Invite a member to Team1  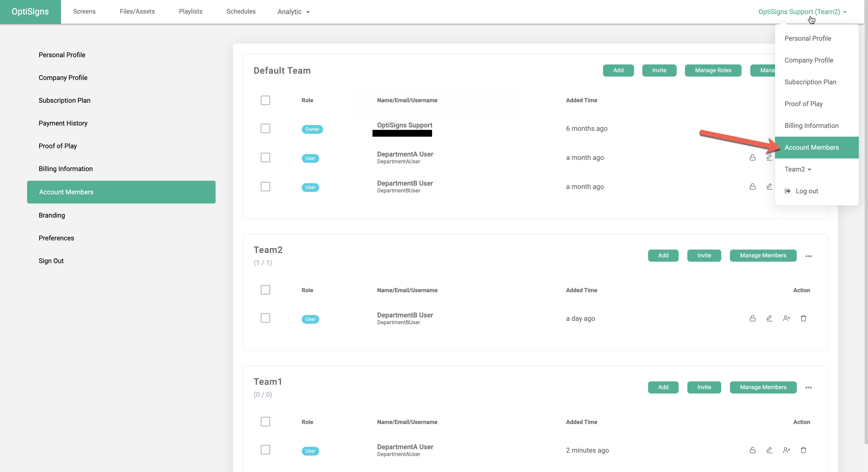click(704, 387)
